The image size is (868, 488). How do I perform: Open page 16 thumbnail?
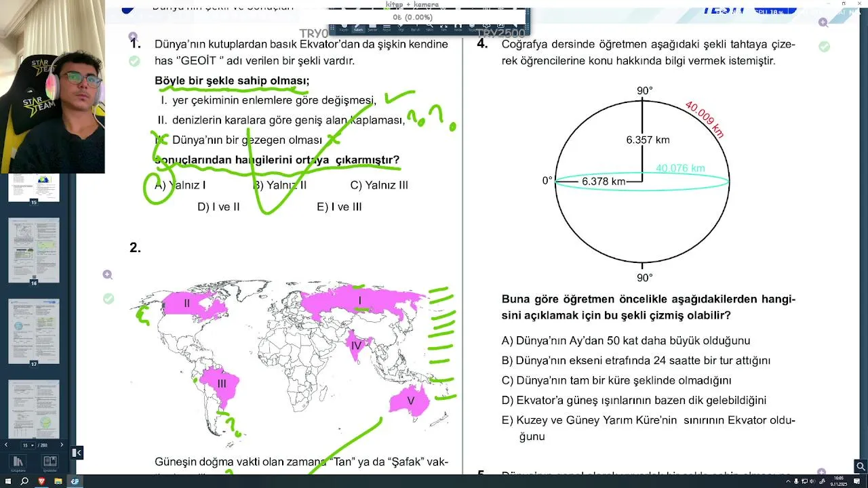click(34, 249)
